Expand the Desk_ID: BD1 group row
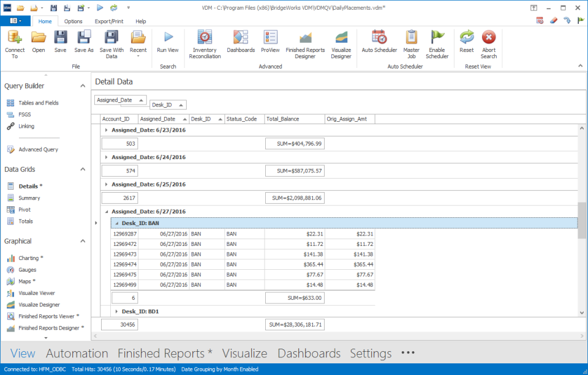The image size is (588, 375). 116,311
